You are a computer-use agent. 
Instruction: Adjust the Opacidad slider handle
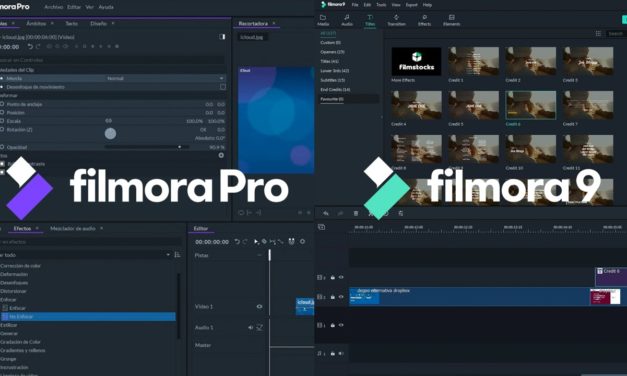click(x=180, y=147)
